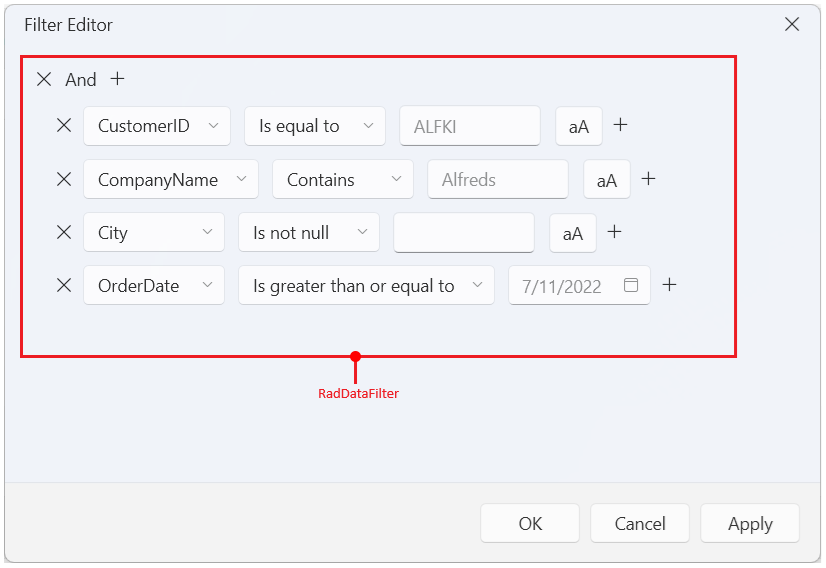826x568 pixels.
Task: Expand 'Is greater than or equal to' operator
Action: 366,285
